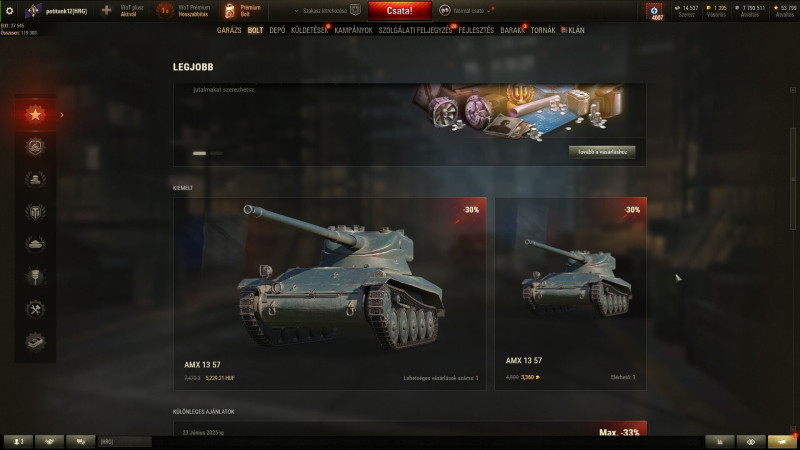Image resolution: width=800 pixels, height=450 pixels.
Task: Click the WoT shield emblem category icon
Action: (x=35, y=212)
